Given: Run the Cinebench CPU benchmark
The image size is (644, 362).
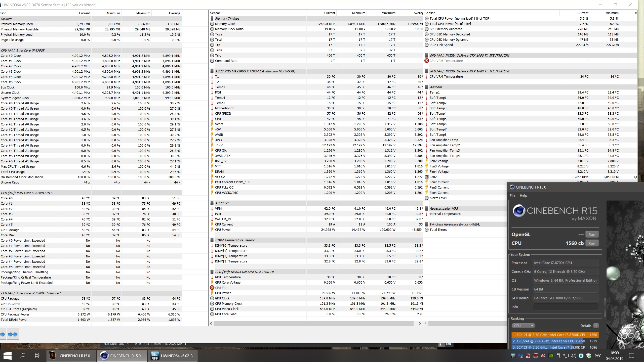Looking at the screenshot, I should tap(592, 243).
